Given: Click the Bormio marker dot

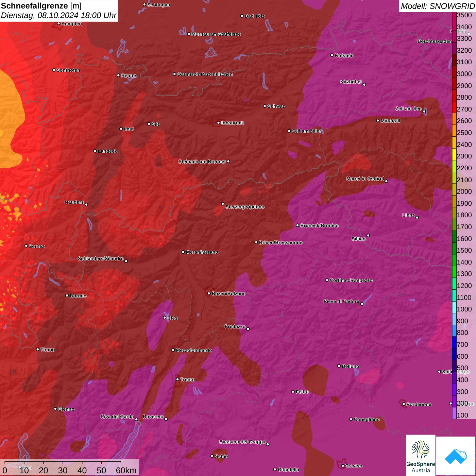Looking at the screenshot, I should click(67, 295).
